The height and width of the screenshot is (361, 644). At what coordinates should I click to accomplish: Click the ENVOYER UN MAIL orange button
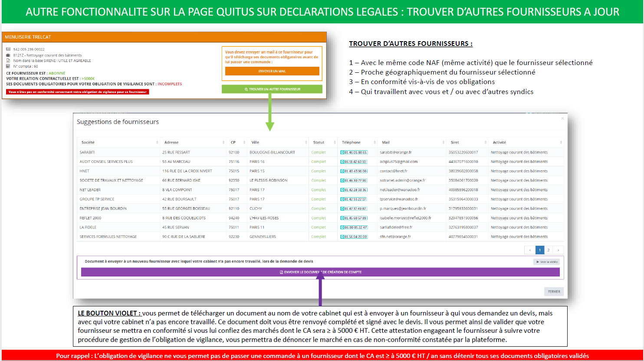pos(272,71)
